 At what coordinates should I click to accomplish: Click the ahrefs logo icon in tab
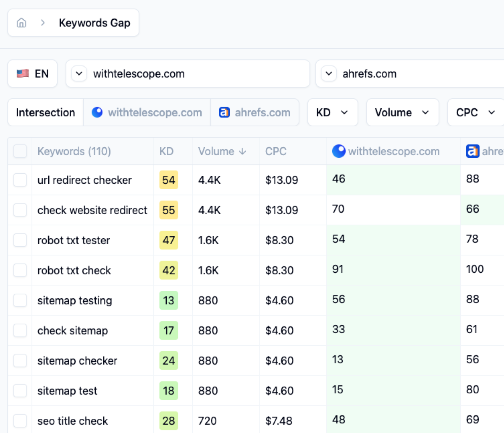click(x=224, y=112)
